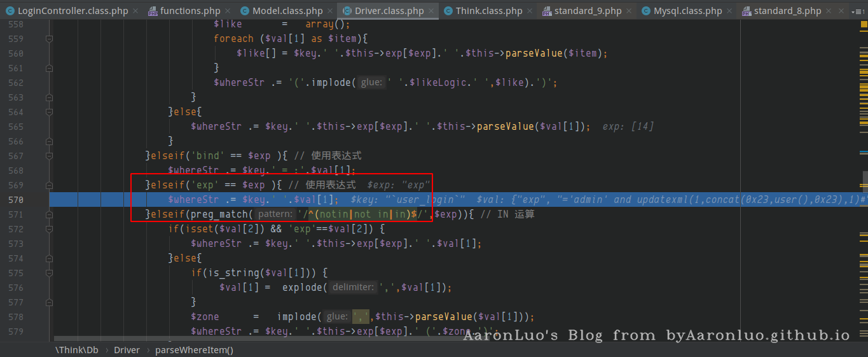Viewport: 868px width, 357px height.
Task: Close the functions.php editor tab
Action: click(x=228, y=11)
